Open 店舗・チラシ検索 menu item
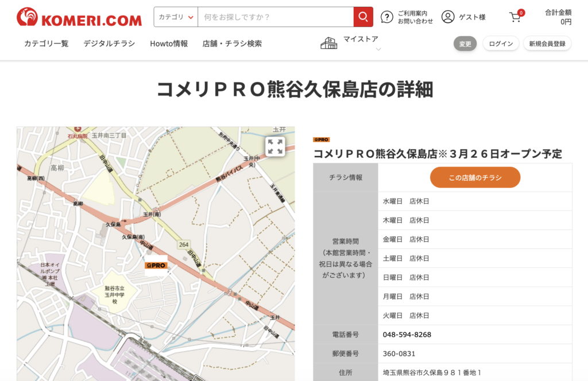The height and width of the screenshot is (381, 588). 232,44
